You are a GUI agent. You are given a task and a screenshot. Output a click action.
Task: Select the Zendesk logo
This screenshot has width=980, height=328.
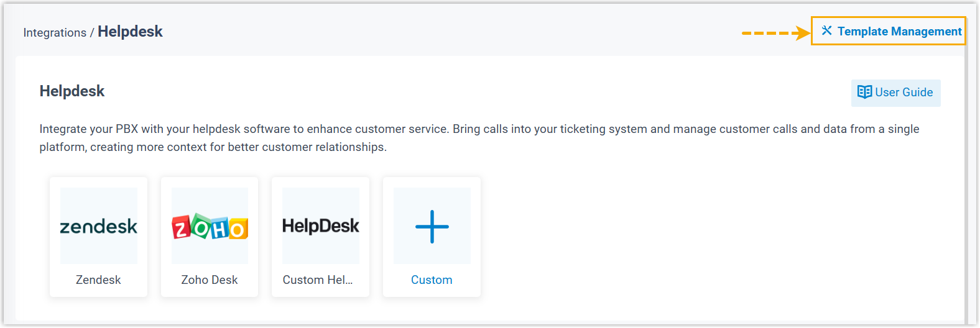click(x=98, y=226)
